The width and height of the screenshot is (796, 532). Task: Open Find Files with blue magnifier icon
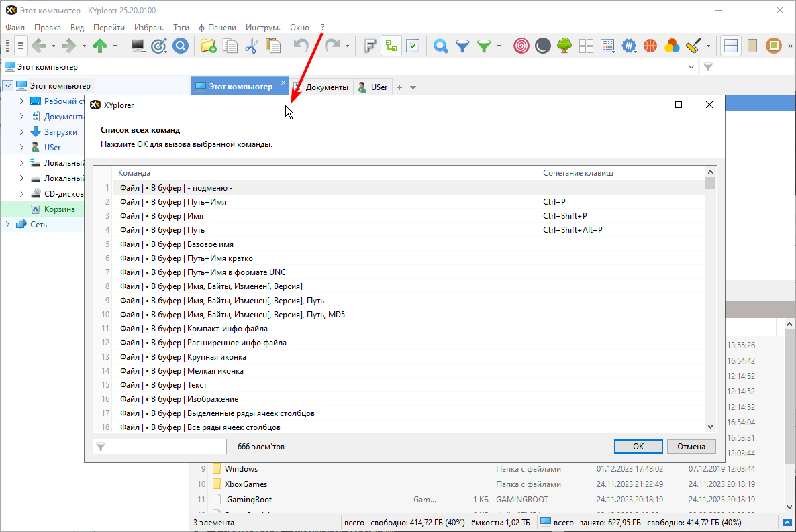pos(441,46)
